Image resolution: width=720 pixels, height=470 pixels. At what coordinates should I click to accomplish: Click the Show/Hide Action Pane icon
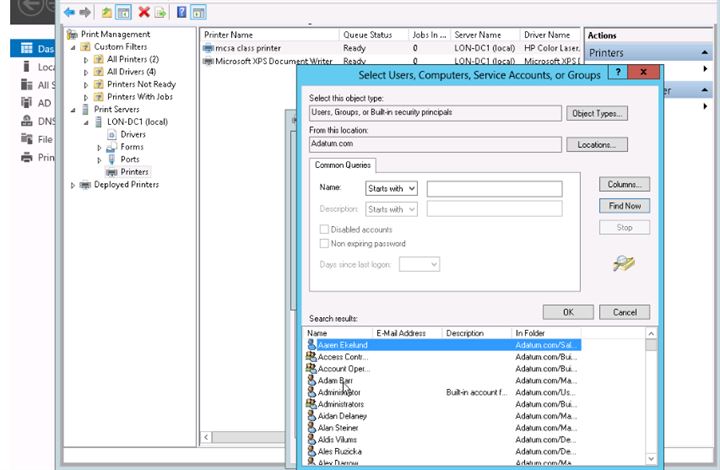point(198,12)
